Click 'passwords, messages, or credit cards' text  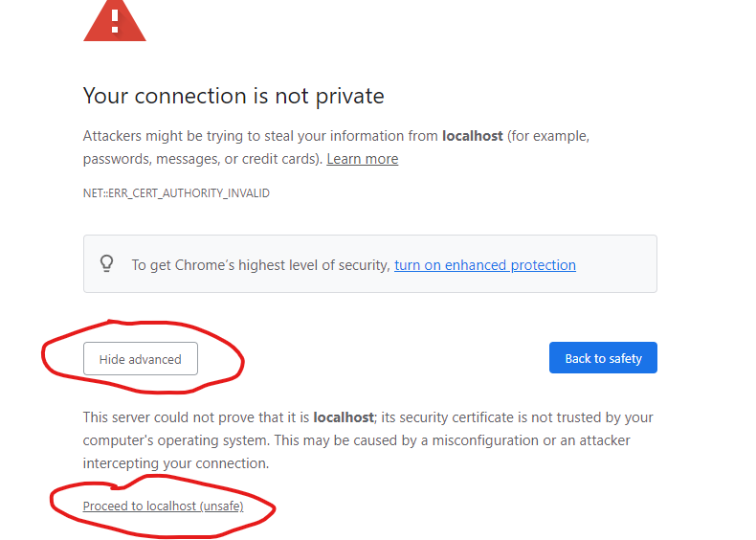click(x=201, y=159)
